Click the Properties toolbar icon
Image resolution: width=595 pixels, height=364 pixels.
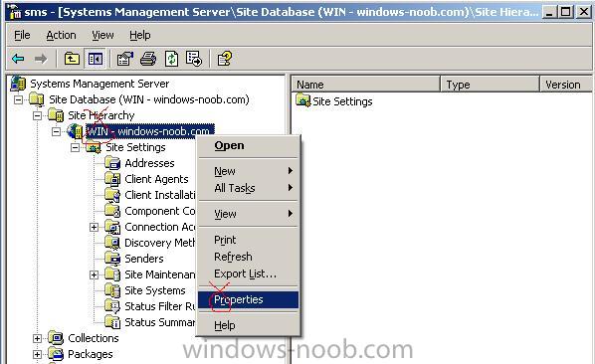pyautogui.click(x=125, y=59)
